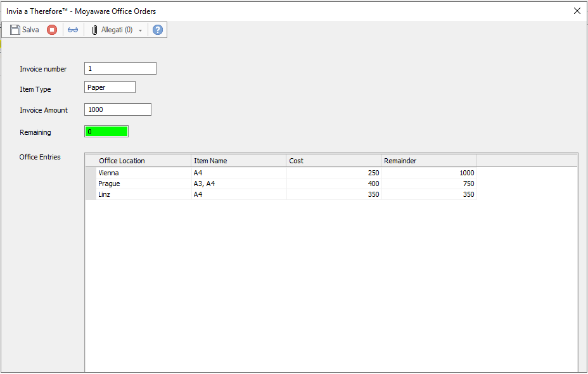This screenshot has height=374, width=588.
Task: Click the green Remaining progress field
Action: click(106, 131)
